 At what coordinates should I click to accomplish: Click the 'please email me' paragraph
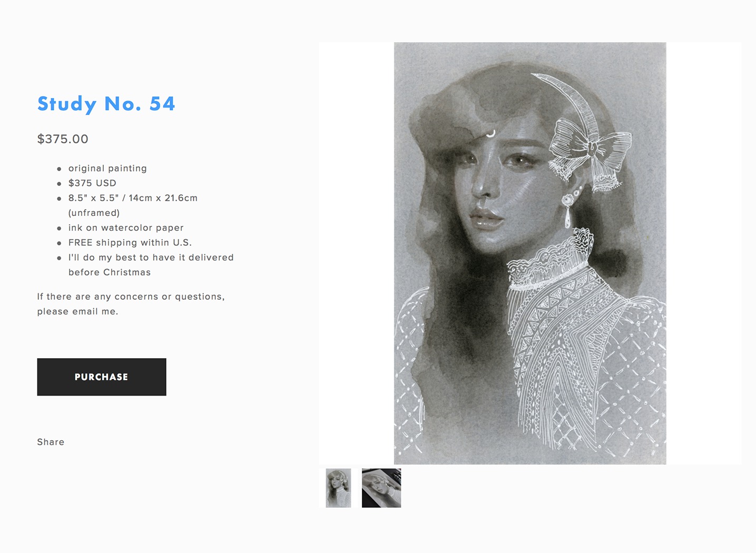(131, 304)
